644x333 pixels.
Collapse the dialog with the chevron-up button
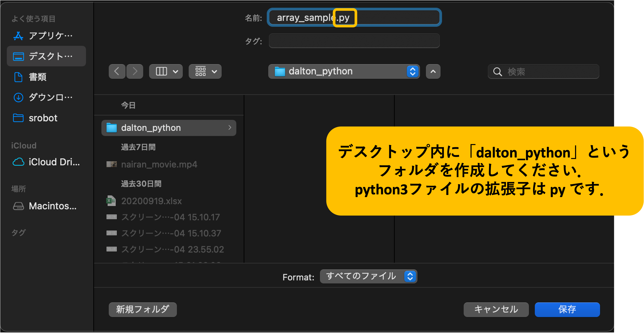pyautogui.click(x=433, y=72)
